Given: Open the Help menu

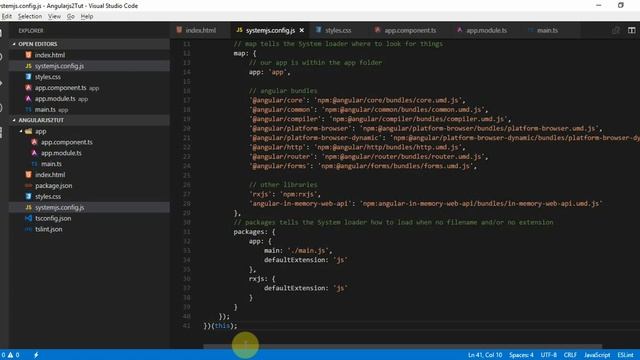Looking at the screenshot, I should pyautogui.click(x=87, y=16).
